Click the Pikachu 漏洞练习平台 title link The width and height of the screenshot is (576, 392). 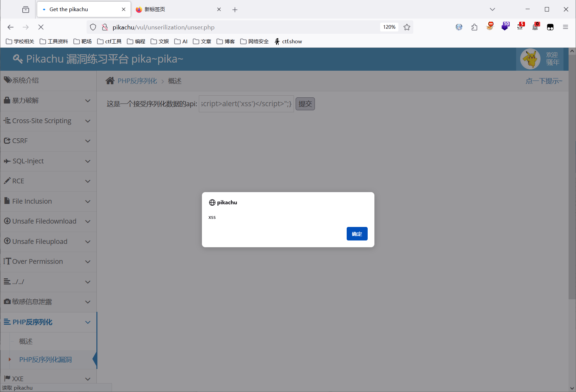[98, 59]
